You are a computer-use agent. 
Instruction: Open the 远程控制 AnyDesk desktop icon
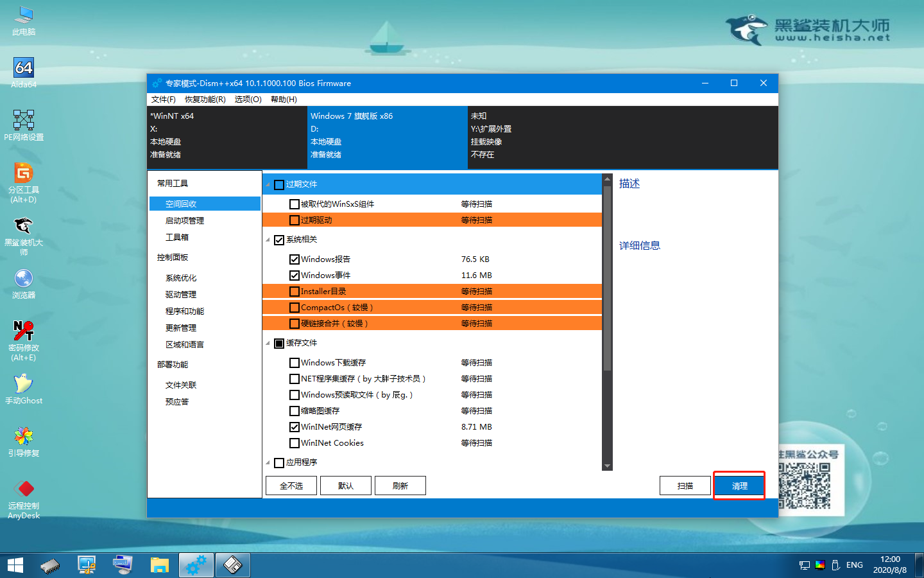[x=24, y=499]
